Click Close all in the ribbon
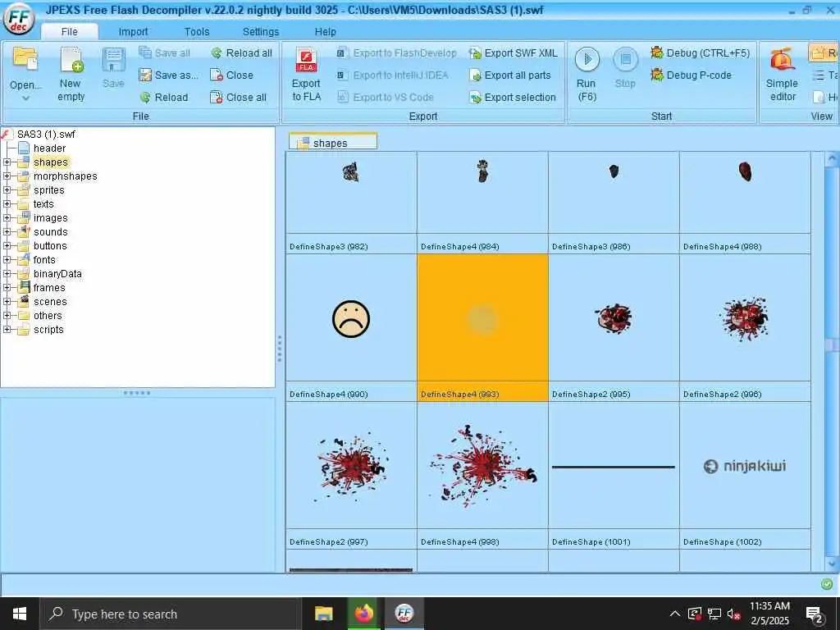Image resolution: width=840 pixels, height=630 pixels. tap(239, 98)
